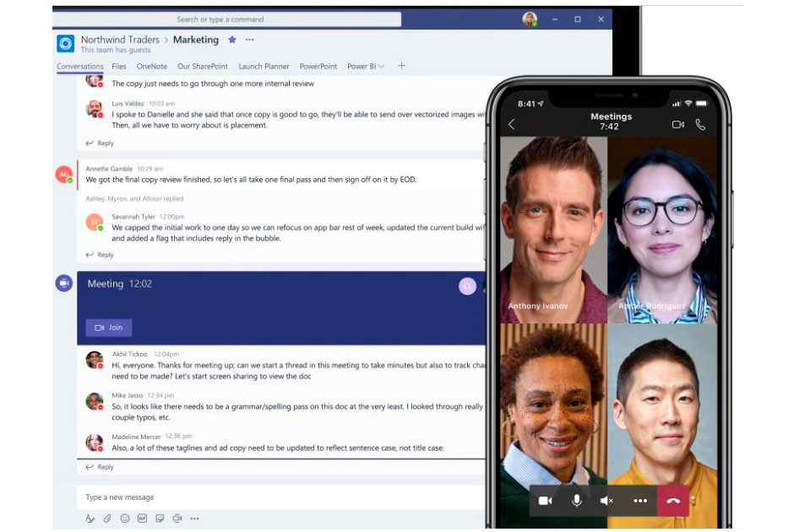This screenshot has height=532, width=794.
Task: Hang up the call on phone
Action: click(673, 501)
